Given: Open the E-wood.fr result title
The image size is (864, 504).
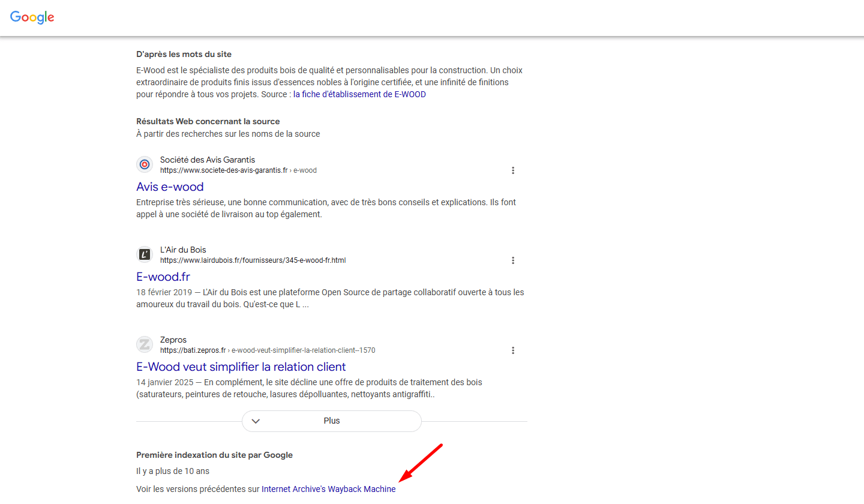Looking at the screenshot, I should point(163,277).
